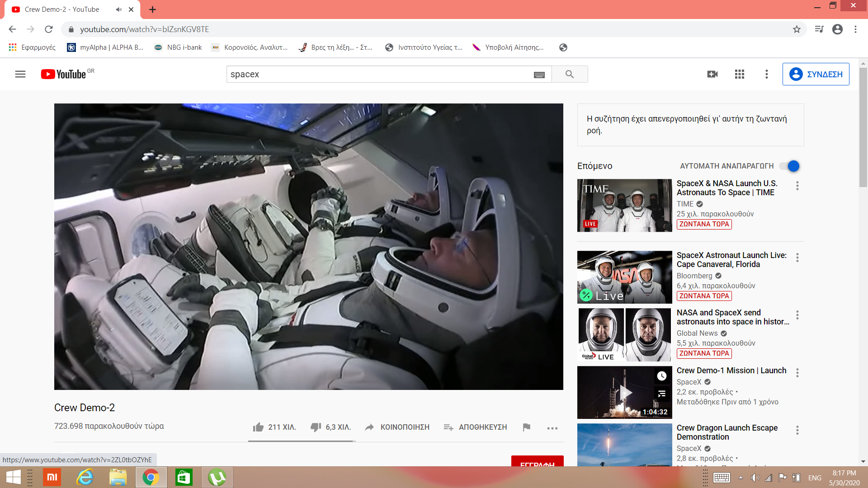Screen dimensions: 868x488
Task: Report video with the flag icon
Action: click(526, 427)
